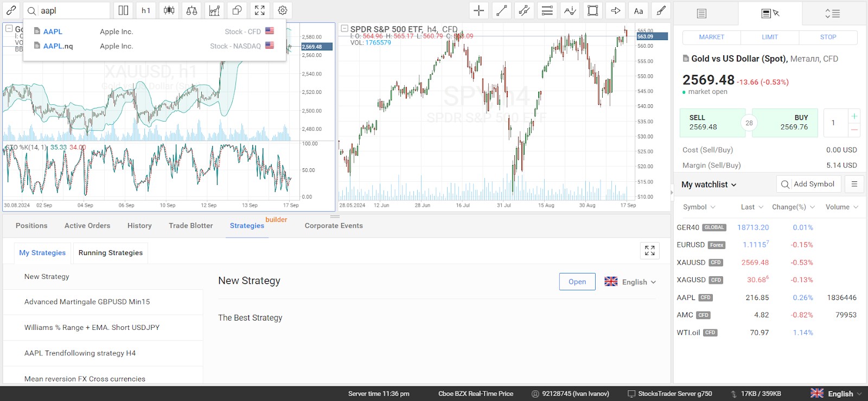Click the chart templates copy icon
The height and width of the screenshot is (401, 868).
pyautogui.click(x=237, y=10)
